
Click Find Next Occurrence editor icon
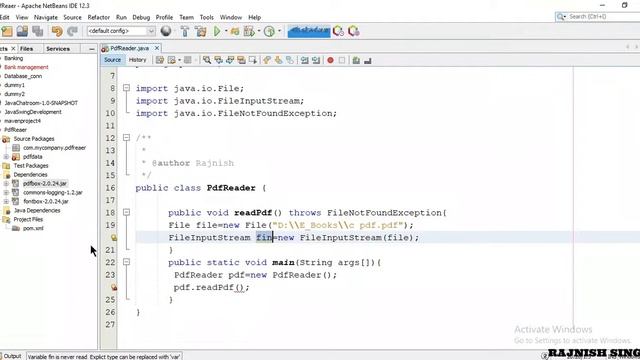(x=230, y=60)
